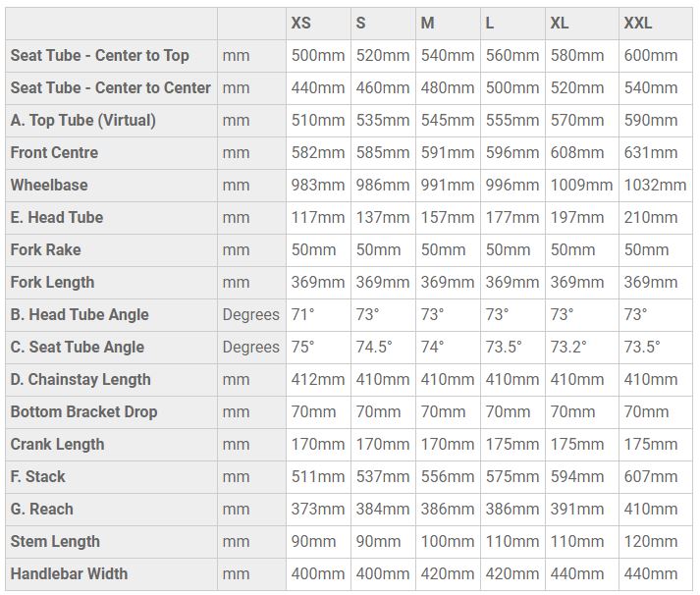Select the 1032mm wheelbase cell
The height and width of the screenshot is (595, 700).
[655, 185]
